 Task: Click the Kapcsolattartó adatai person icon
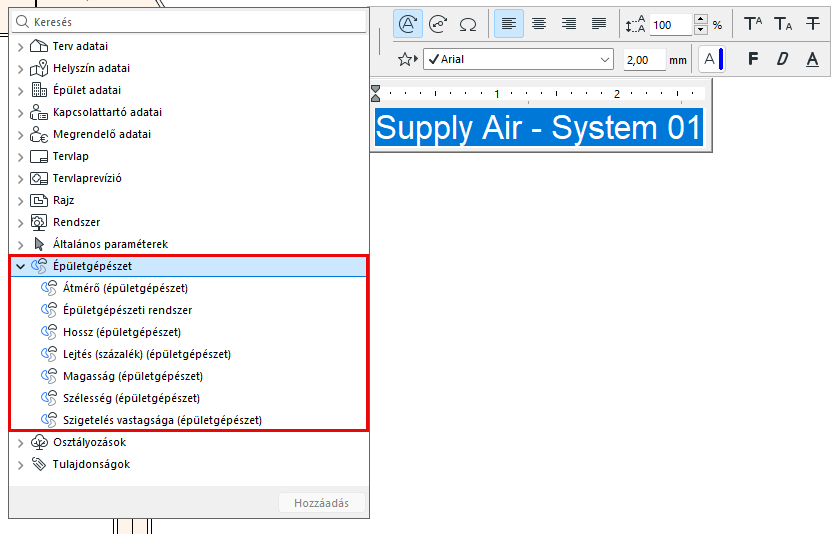pyautogui.click(x=39, y=112)
